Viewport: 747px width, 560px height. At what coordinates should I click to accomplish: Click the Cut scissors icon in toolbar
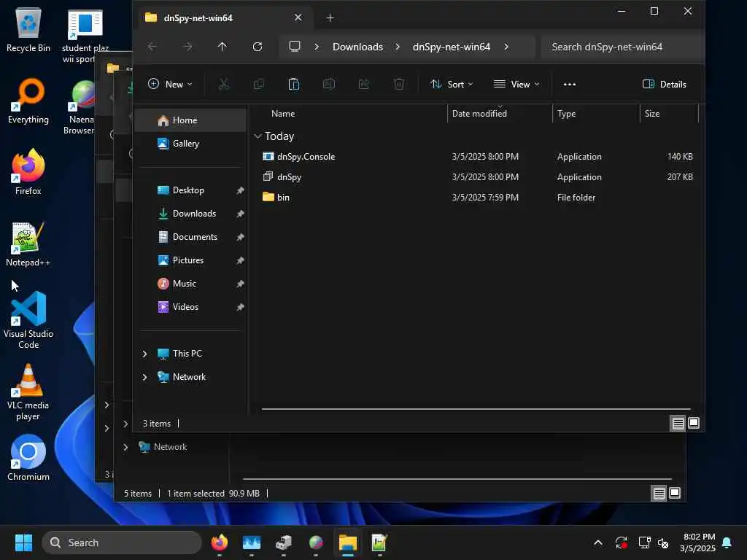click(x=223, y=85)
